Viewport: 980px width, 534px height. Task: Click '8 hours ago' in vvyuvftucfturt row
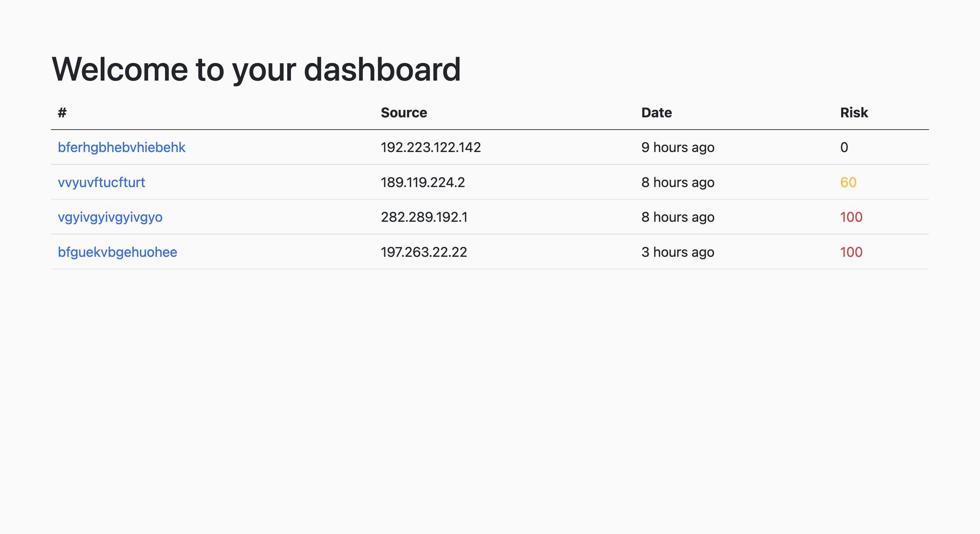677,182
